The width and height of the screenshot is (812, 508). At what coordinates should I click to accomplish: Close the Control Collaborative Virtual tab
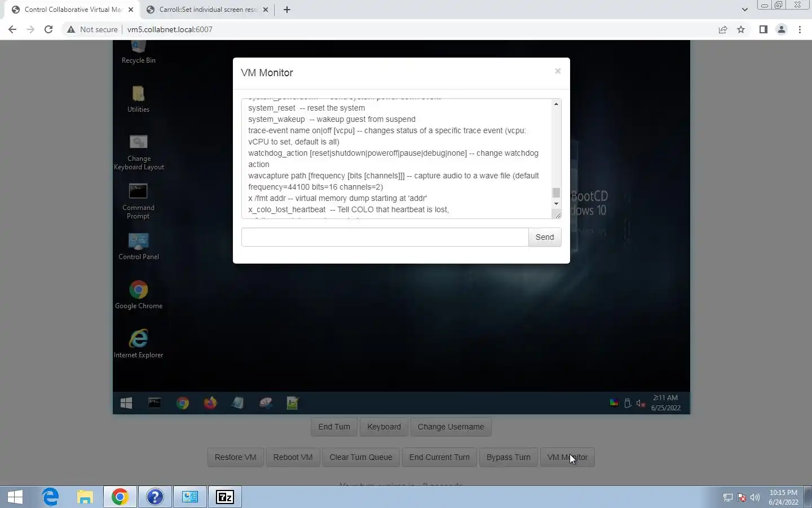pyautogui.click(x=131, y=10)
